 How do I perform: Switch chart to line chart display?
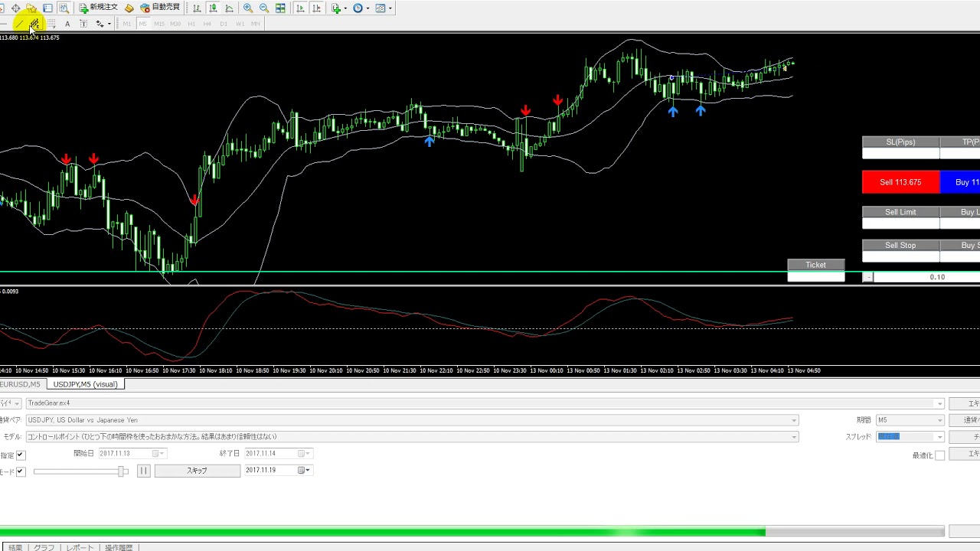229,8
